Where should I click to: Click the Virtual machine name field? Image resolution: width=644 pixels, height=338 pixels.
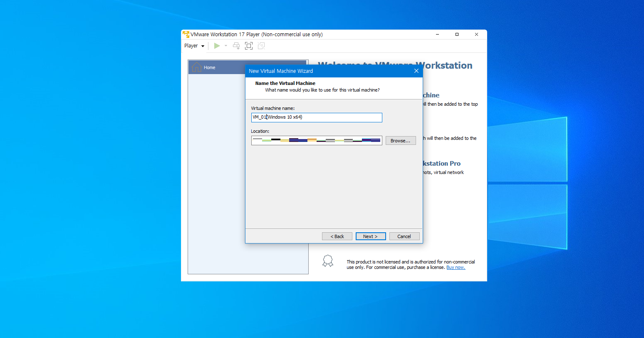point(317,117)
